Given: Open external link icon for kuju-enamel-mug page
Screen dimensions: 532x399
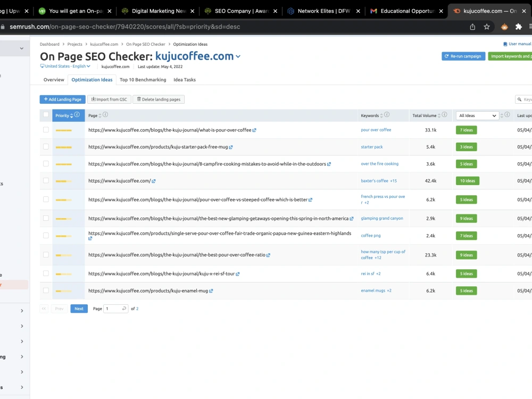Looking at the screenshot, I should (211, 291).
